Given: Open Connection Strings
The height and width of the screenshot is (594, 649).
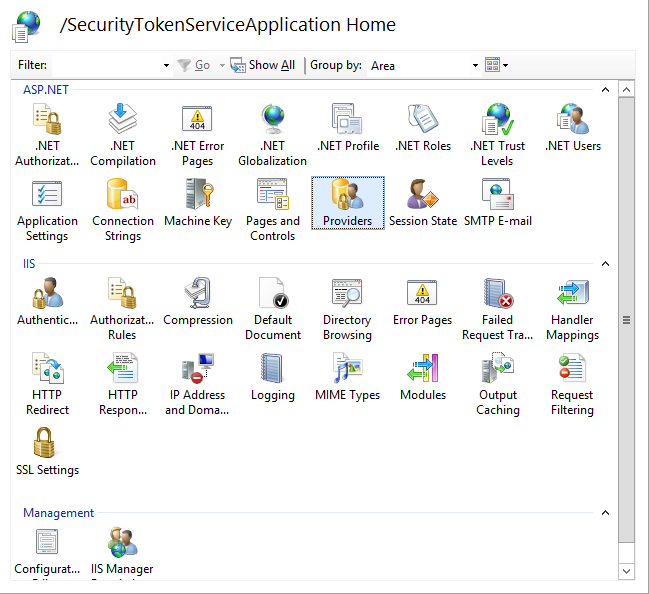Looking at the screenshot, I should coord(123,210).
